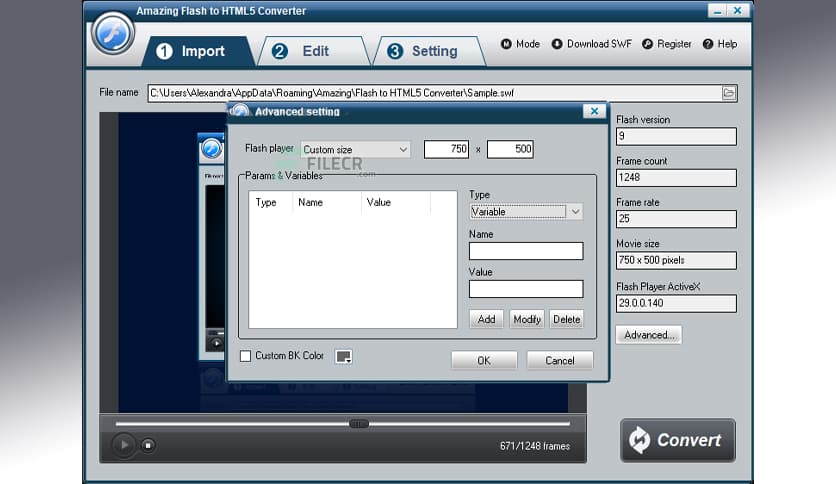Switch to the Import tab
The width and height of the screenshot is (836, 484).
[x=197, y=51]
